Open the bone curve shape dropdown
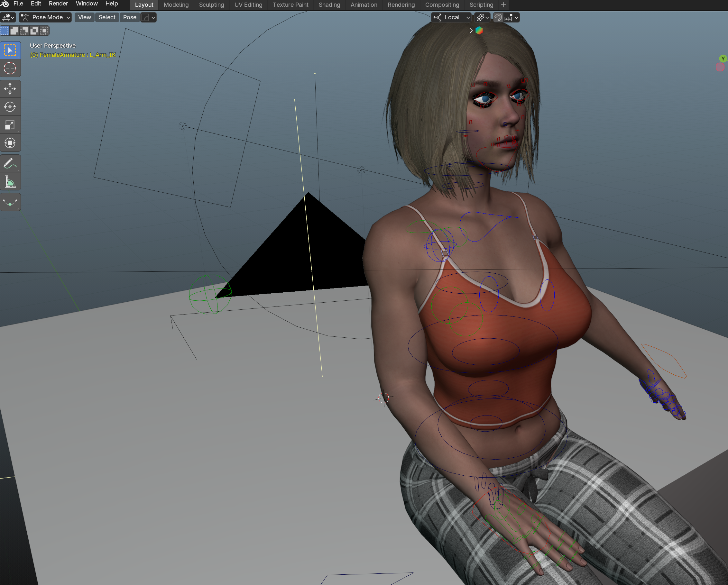The width and height of the screenshot is (728, 585). click(x=148, y=17)
